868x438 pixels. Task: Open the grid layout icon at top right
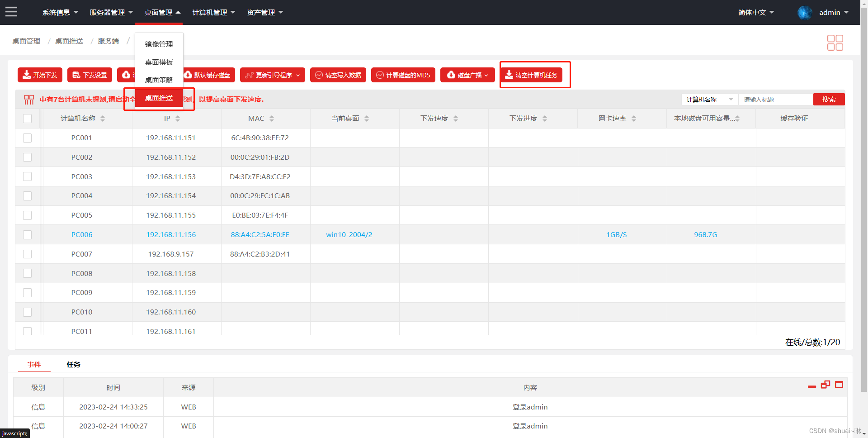click(x=835, y=42)
